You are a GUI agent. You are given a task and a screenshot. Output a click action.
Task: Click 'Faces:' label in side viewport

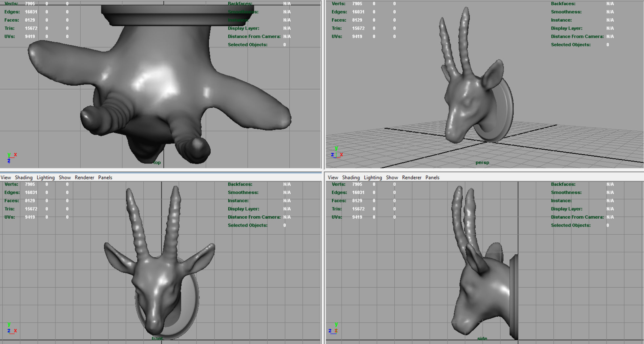click(339, 201)
